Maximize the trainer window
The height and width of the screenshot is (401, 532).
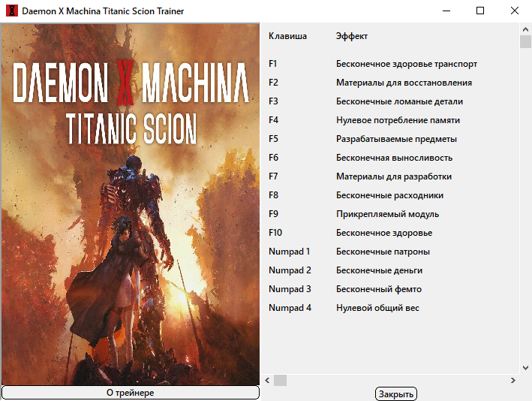(x=480, y=11)
